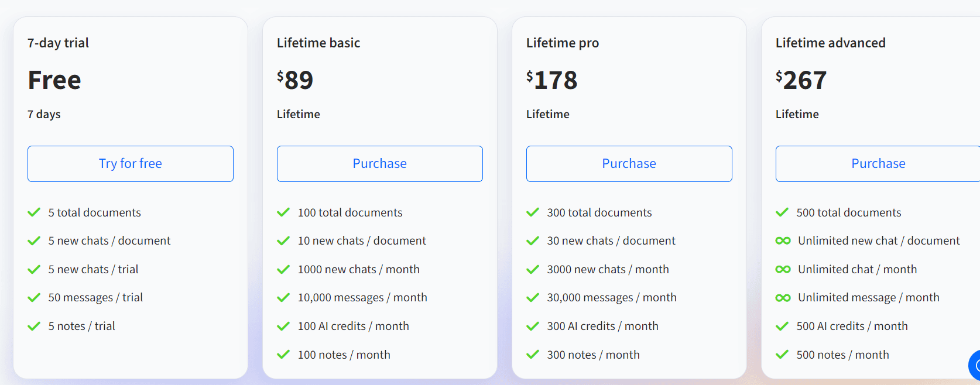The width and height of the screenshot is (980, 385).
Task: Click checkmark beside 300 AI credits / month
Action: (x=533, y=326)
